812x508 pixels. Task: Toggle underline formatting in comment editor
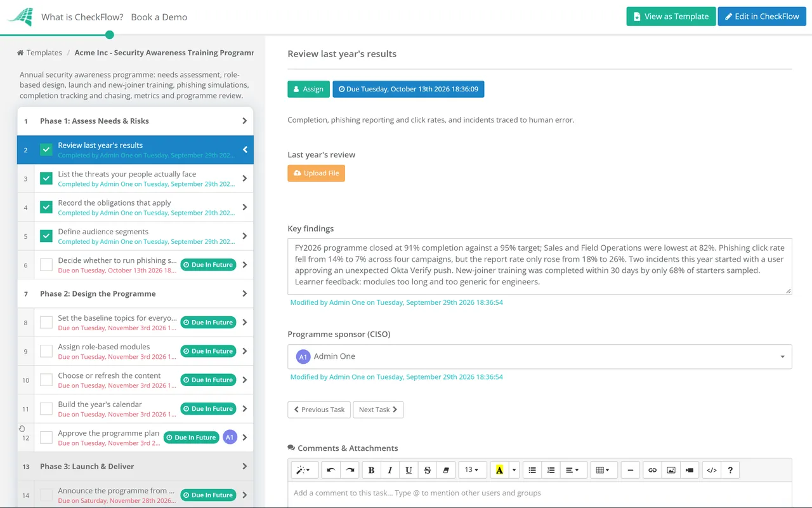coord(409,470)
